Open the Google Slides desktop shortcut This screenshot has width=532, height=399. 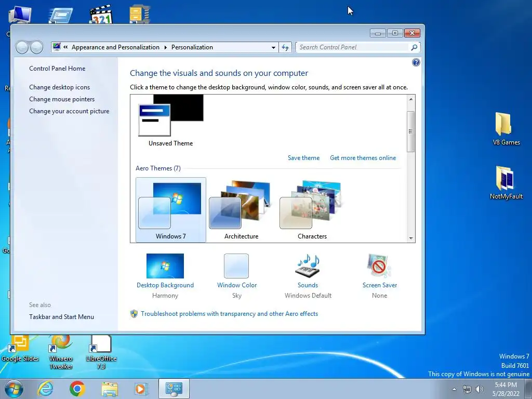pos(20,349)
